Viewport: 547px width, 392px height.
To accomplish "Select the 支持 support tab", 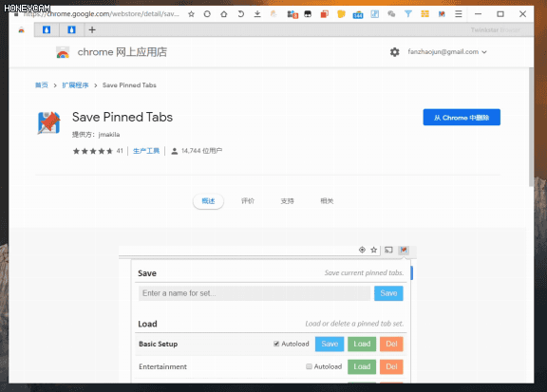I will tap(287, 201).
